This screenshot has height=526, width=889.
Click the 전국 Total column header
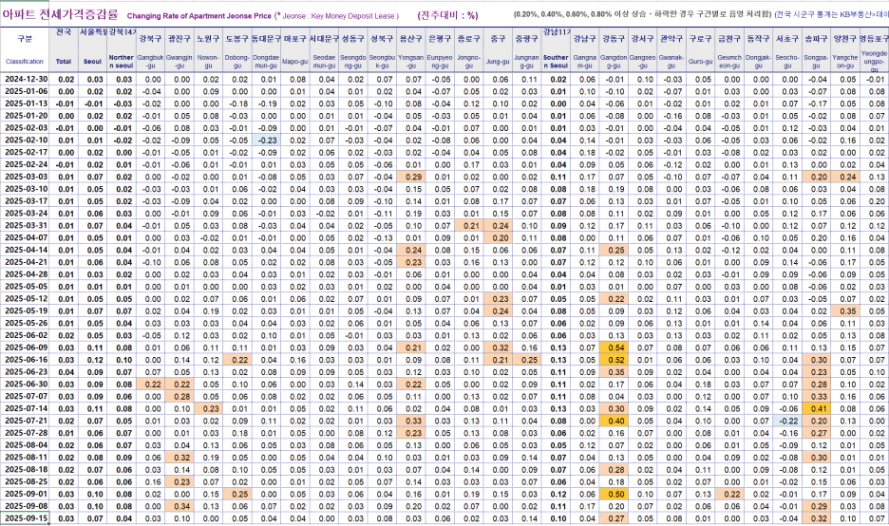64,49
